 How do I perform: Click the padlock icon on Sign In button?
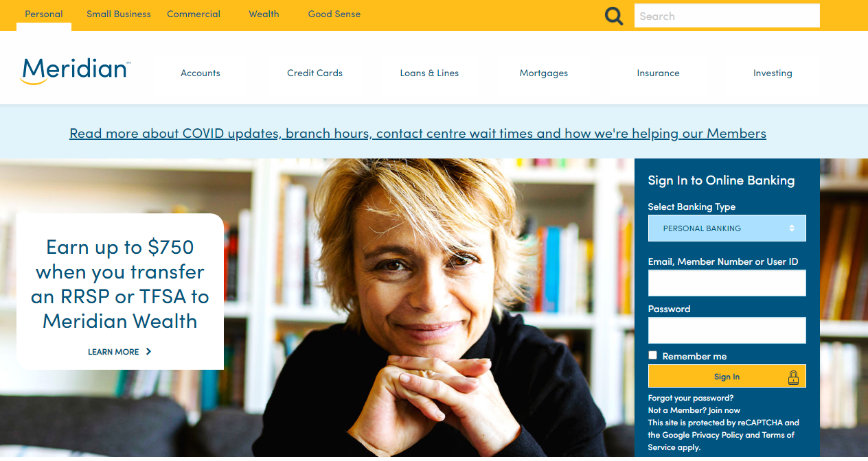click(793, 377)
